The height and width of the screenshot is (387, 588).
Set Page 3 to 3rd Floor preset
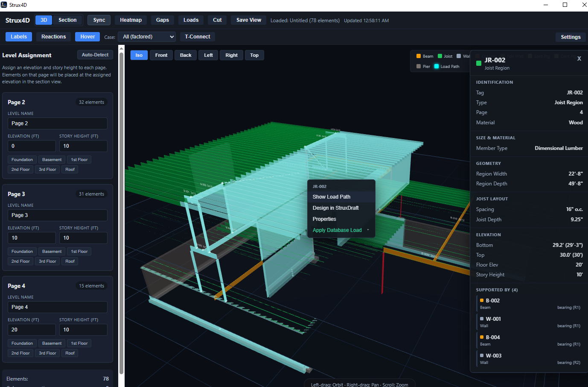47,261
